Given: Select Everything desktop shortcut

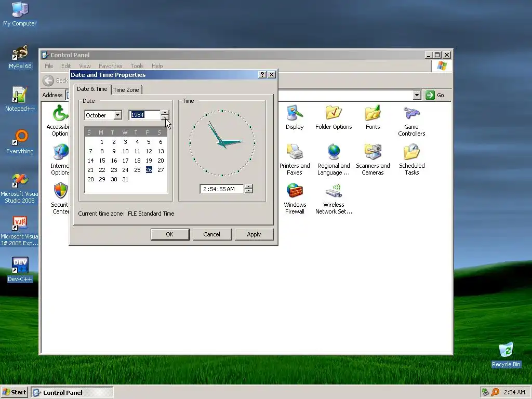Looking at the screenshot, I should tap(20, 142).
